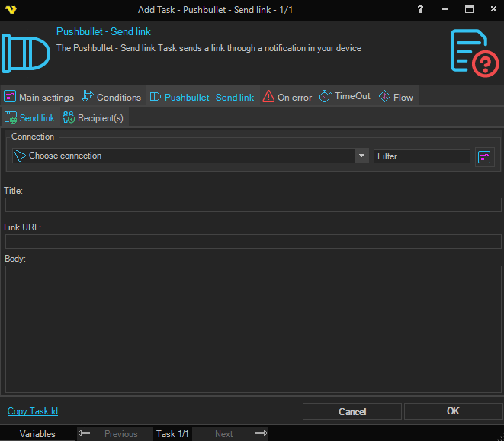Click the right arrow next task icon
This screenshot has width=504, height=441.
[x=261, y=433]
